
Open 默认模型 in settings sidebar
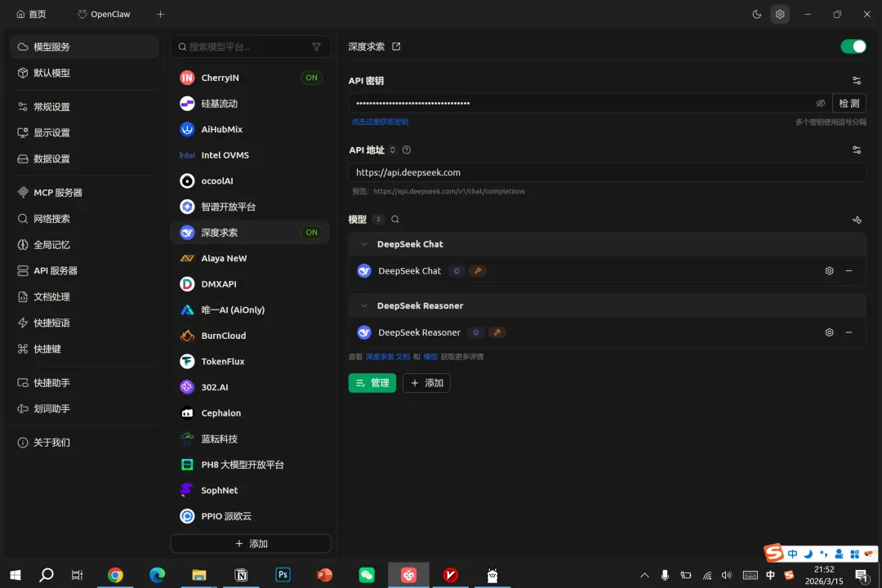click(x=84, y=73)
